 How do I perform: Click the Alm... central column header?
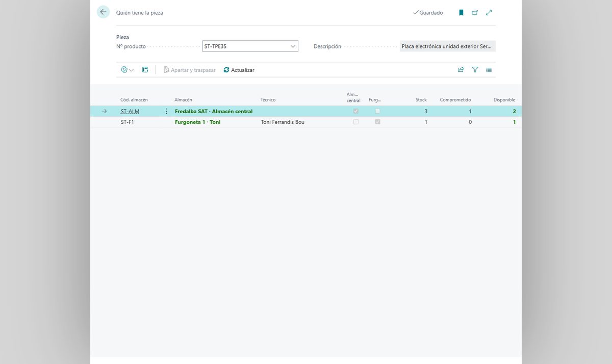(353, 97)
